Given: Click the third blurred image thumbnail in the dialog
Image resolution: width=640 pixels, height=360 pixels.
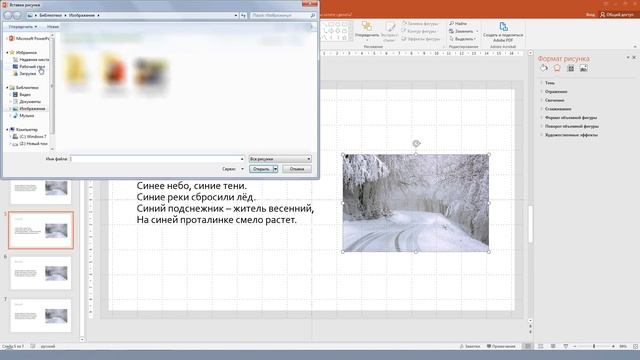Looking at the screenshot, I should coord(151,73).
